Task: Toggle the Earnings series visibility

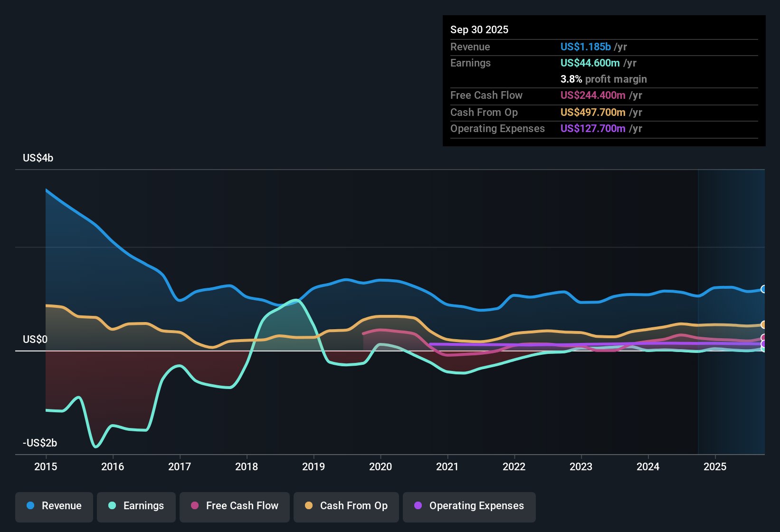Action: [136, 506]
